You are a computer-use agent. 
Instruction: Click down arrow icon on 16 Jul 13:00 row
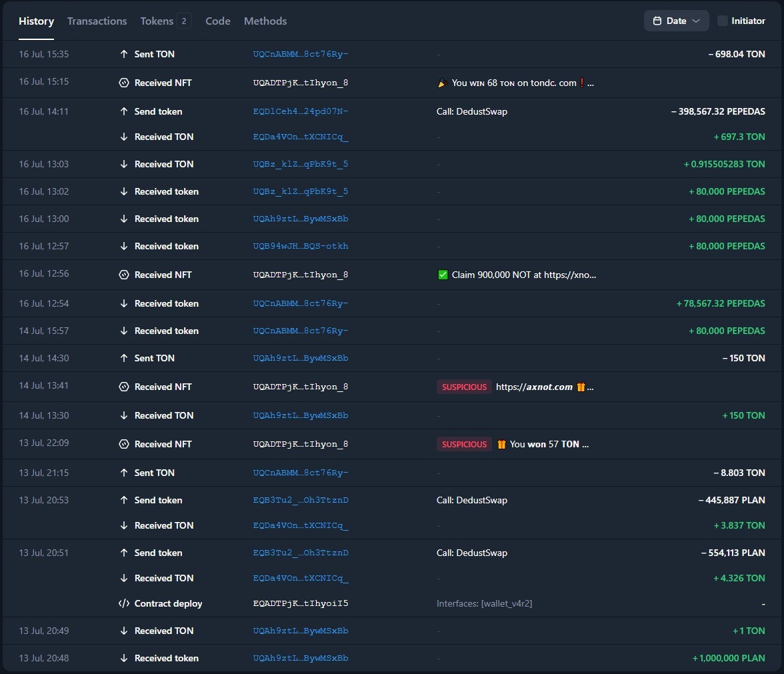(x=124, y=219)
